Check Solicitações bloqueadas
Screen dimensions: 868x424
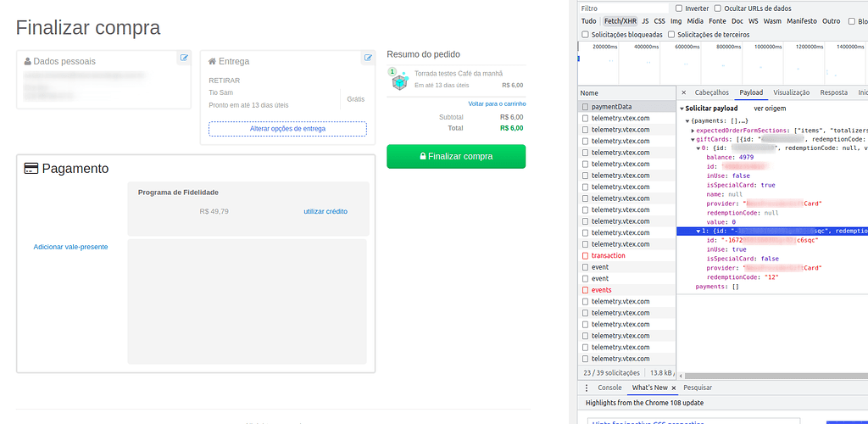click(x=585, y=34)
